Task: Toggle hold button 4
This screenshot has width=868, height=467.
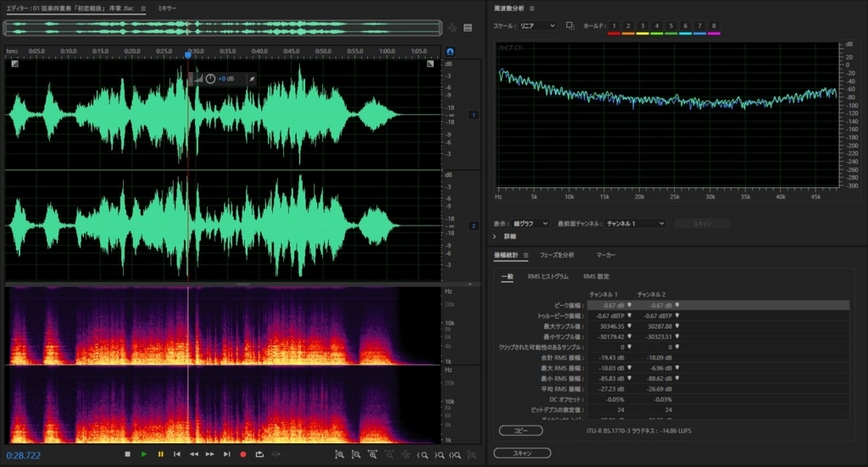Action: coord(657,26)
